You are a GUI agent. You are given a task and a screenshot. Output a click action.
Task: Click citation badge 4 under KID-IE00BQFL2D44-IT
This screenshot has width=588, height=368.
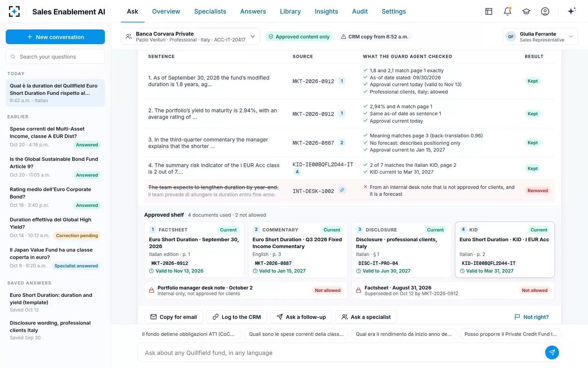(297, 172)
